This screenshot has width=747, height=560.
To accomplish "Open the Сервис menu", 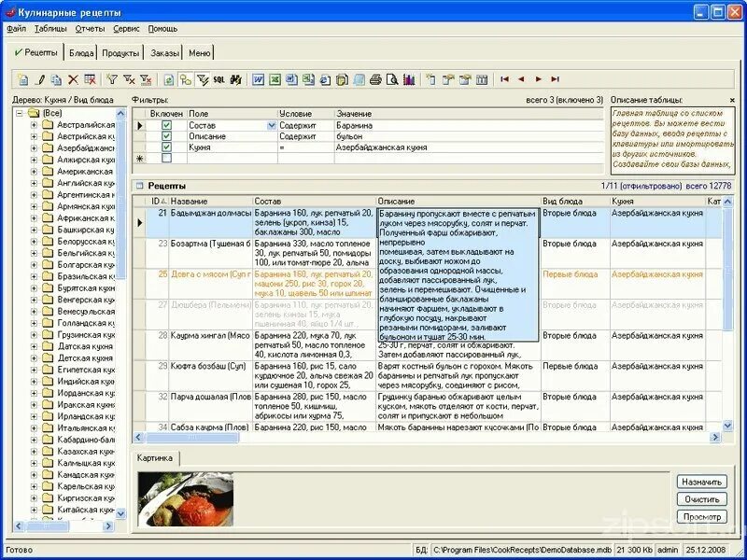I will pyautogui.click(x=127, y=29).
